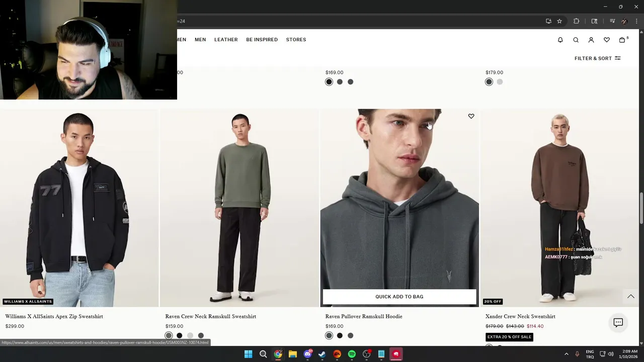
Task: Open the volume icon in system tray
Action: [x=611, y=354]
